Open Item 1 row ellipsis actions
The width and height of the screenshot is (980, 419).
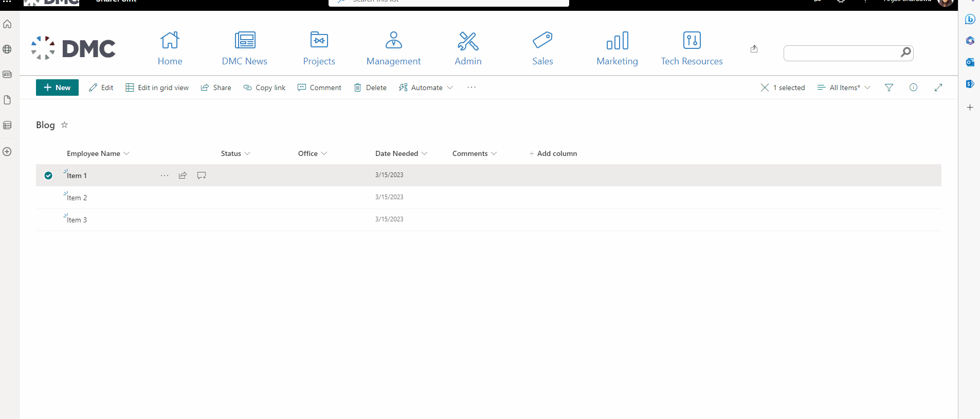pos(165,176)
